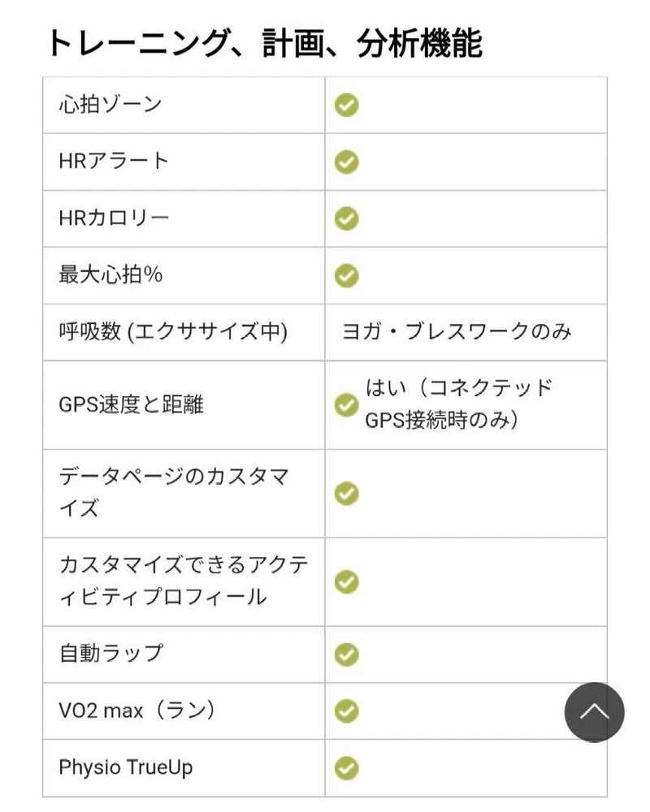
Task: Select the GPS速度と距離 label
Action: pyautogui.click(x=131, y=404)
